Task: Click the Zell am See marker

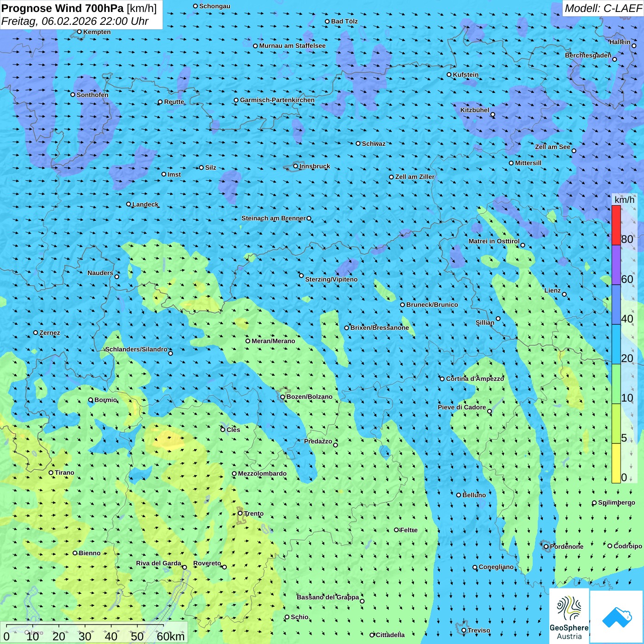Action: click(574, 150)
